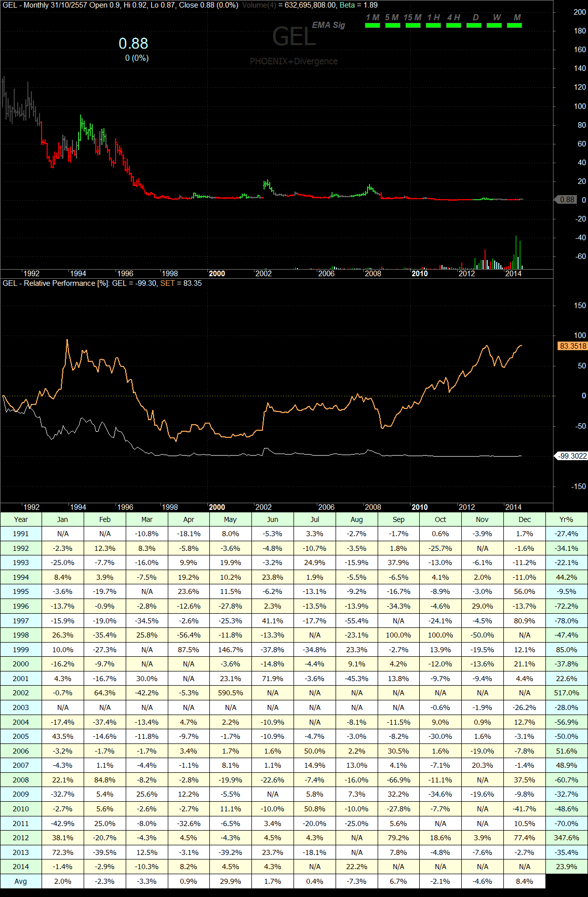Click the 56.0% cell for Dec 1995
Viewport: 588px width, 897px height.
pyautogui.click(x=525, y=591)
